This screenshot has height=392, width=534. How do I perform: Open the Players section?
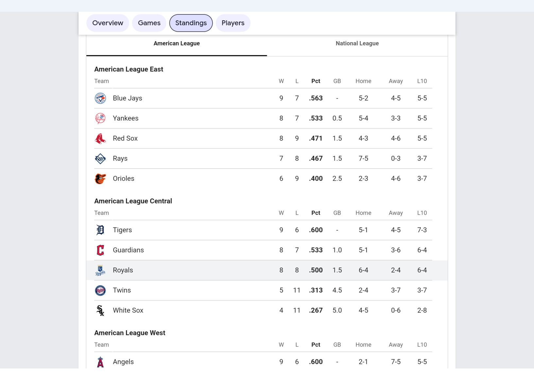tap(233, 23)
